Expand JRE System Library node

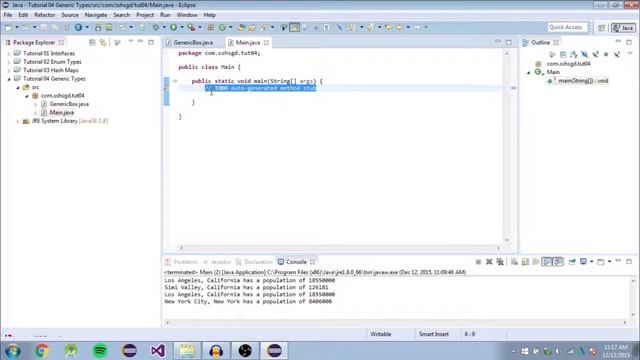18,121
